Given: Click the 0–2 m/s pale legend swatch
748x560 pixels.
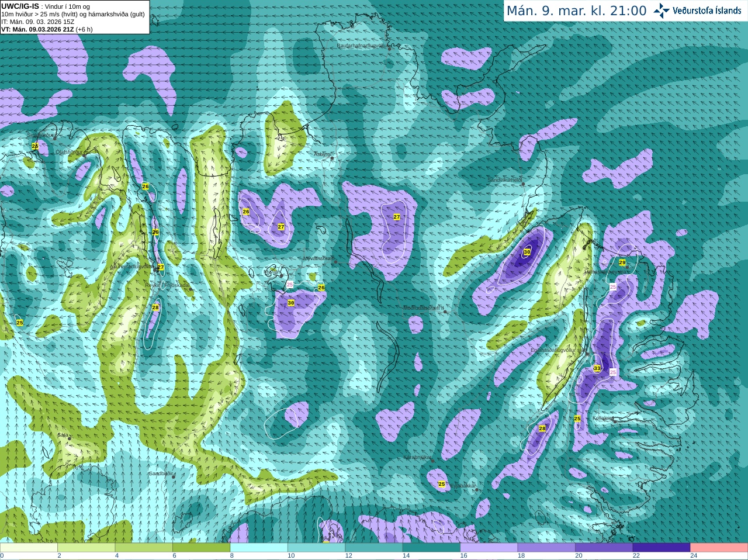Looking at the screenshot, I should click(x=29, y=547).
